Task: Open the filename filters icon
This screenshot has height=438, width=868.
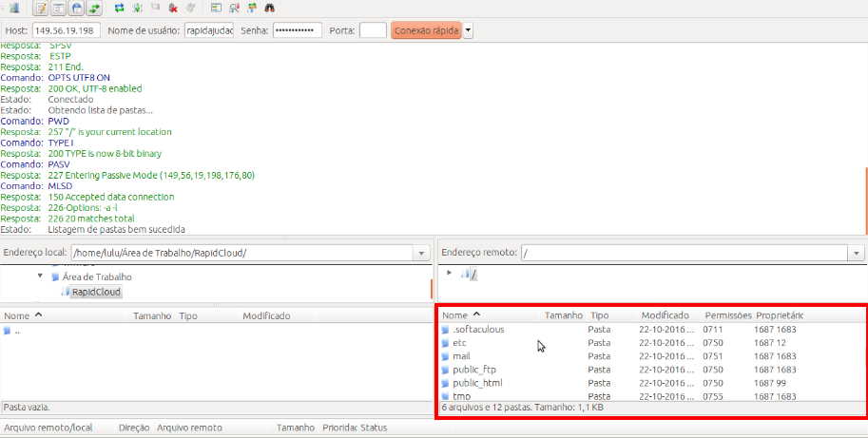Action: coord(217,8)
